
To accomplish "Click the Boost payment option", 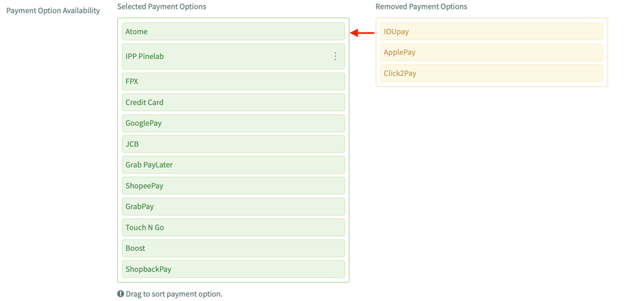I will 233,248.
